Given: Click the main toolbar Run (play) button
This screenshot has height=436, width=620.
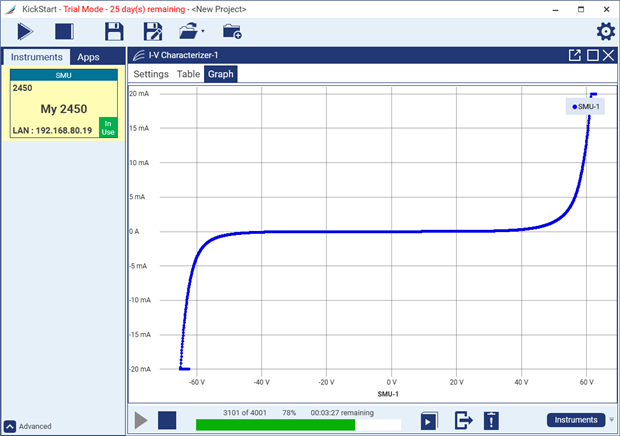Looking at the screenshot, I should coord(25,31).
